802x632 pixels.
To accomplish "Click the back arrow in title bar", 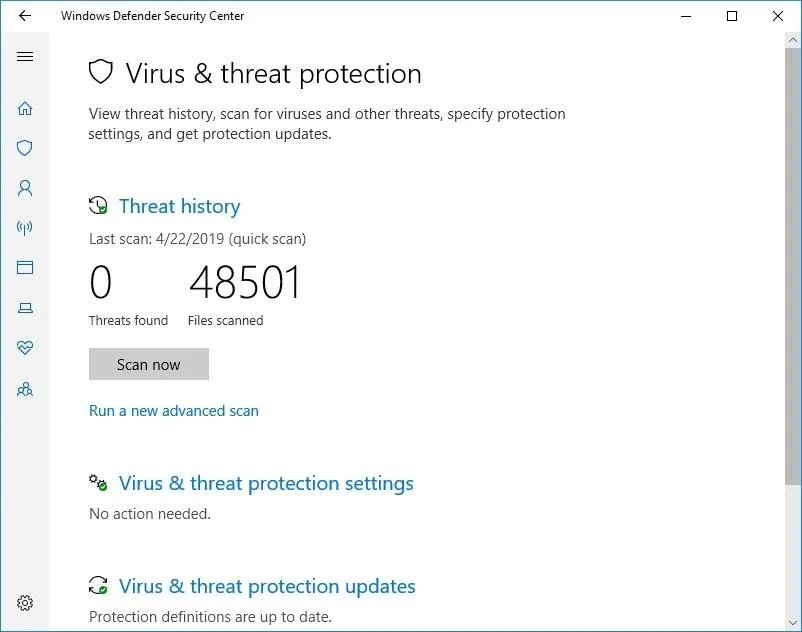I will pos(25,16).
